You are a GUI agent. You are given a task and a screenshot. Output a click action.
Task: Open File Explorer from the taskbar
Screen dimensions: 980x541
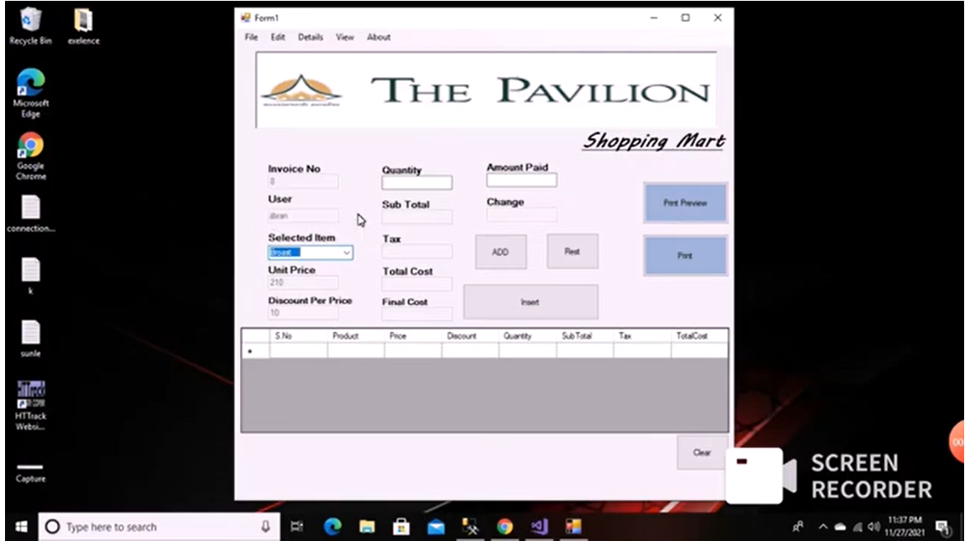(x=367, y=527)
